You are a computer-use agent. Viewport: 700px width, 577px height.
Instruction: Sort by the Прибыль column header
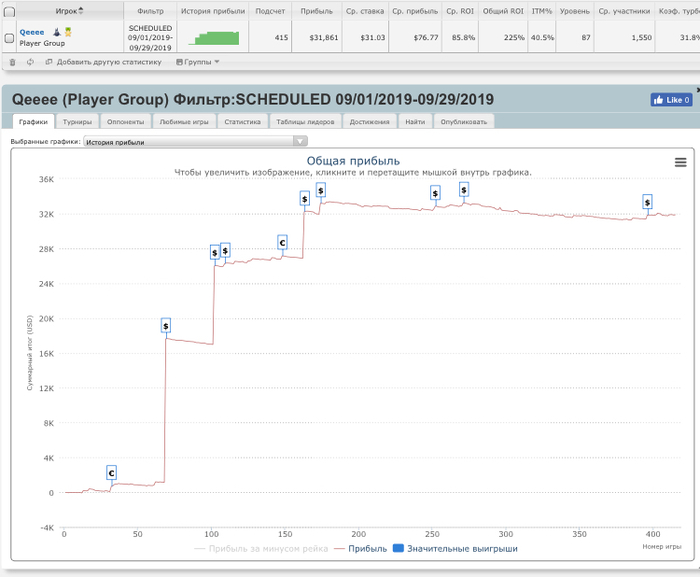(x=317, y=11)
